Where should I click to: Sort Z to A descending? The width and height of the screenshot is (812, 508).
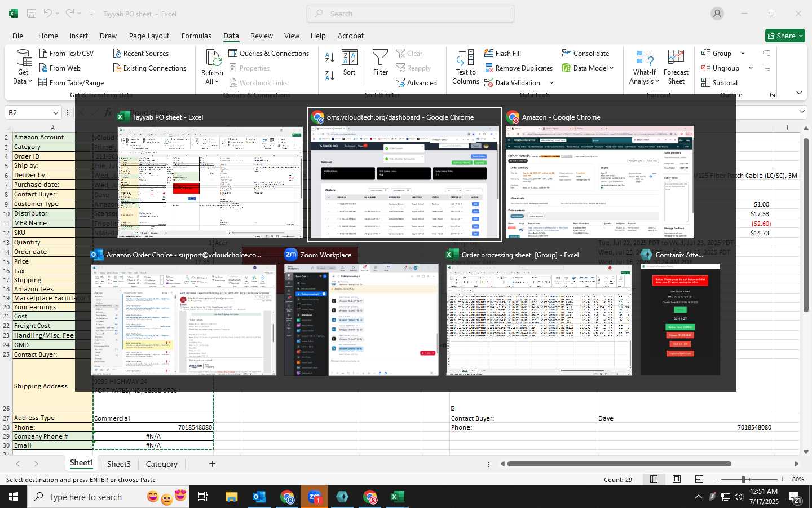[x=330, y=75]
